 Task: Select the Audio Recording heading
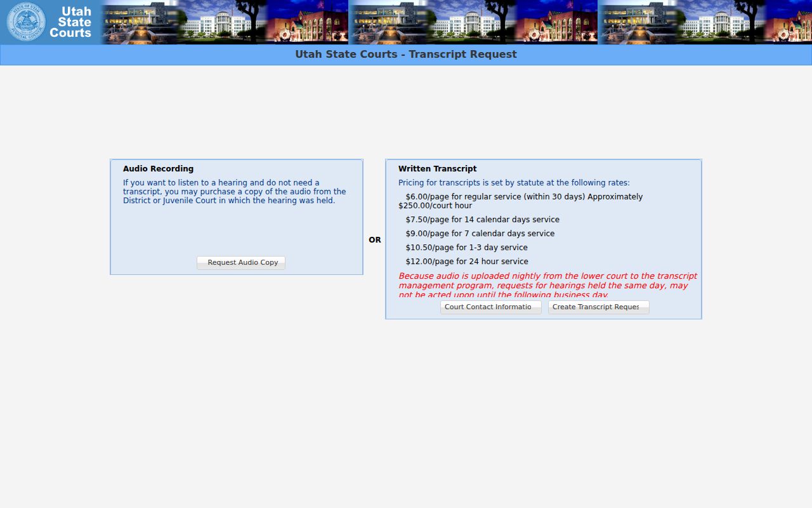click(x=158, y=169)
